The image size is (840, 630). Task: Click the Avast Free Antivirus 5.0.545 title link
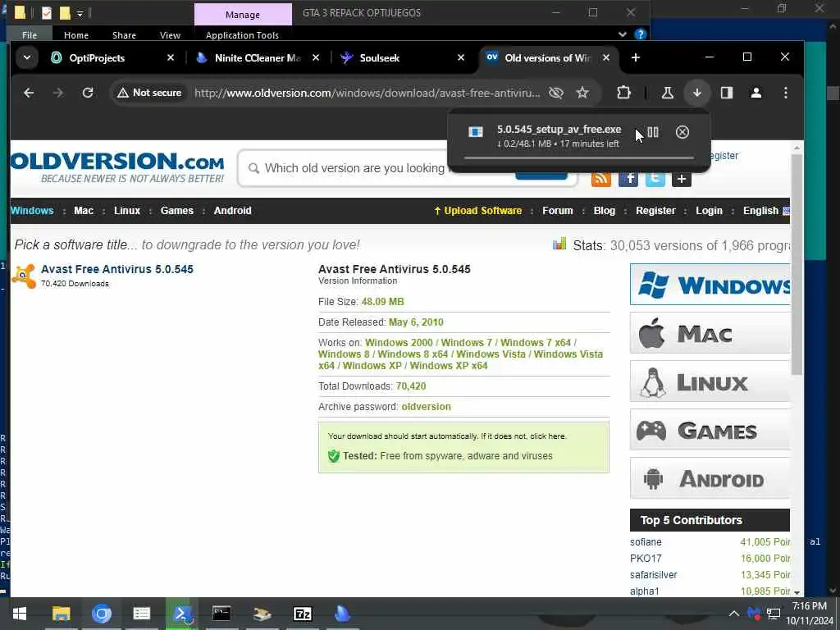pos(117,269)
